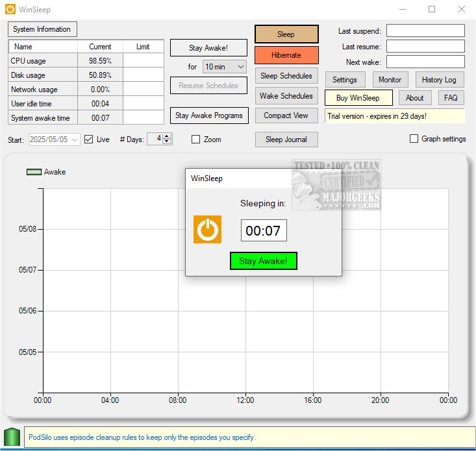
Task: Switch to Compact View
Action: 286,116
